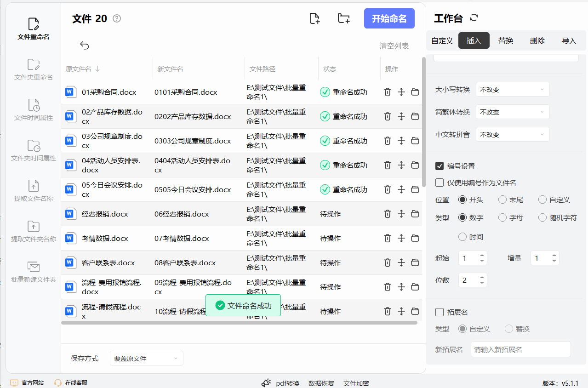Refresh the workbench with reload icon
The width and height of the screenshot is (588, 388).
pos(474,18)
